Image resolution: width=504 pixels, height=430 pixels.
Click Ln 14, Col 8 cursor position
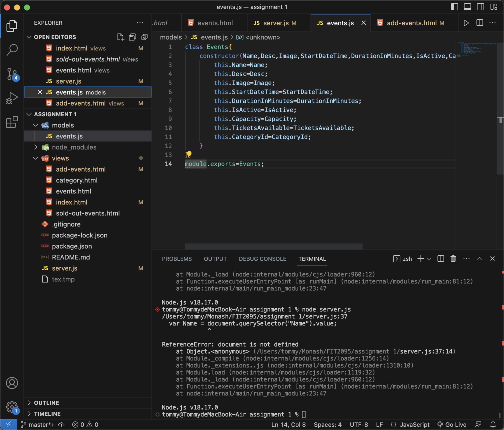pos(288,424)
